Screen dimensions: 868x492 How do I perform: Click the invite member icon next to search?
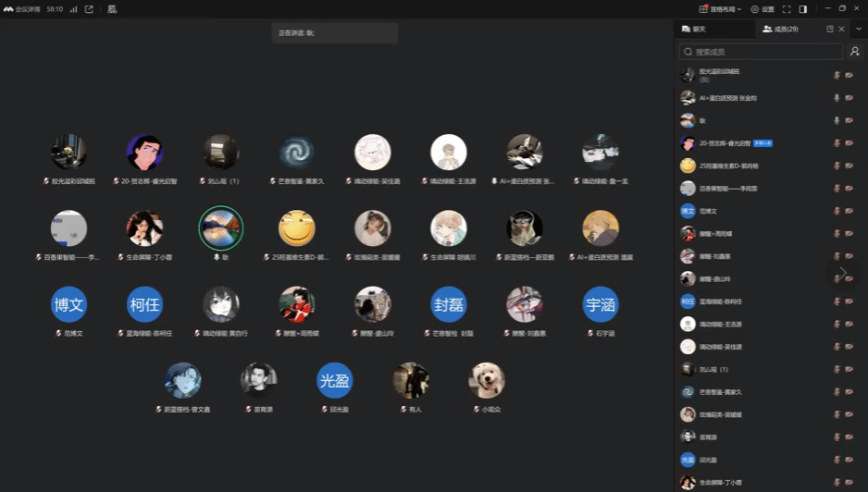[x=855, y=52]
